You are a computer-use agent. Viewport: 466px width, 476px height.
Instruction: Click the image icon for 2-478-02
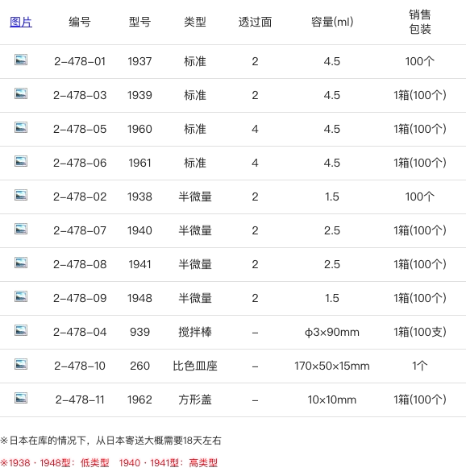point(21,195)
